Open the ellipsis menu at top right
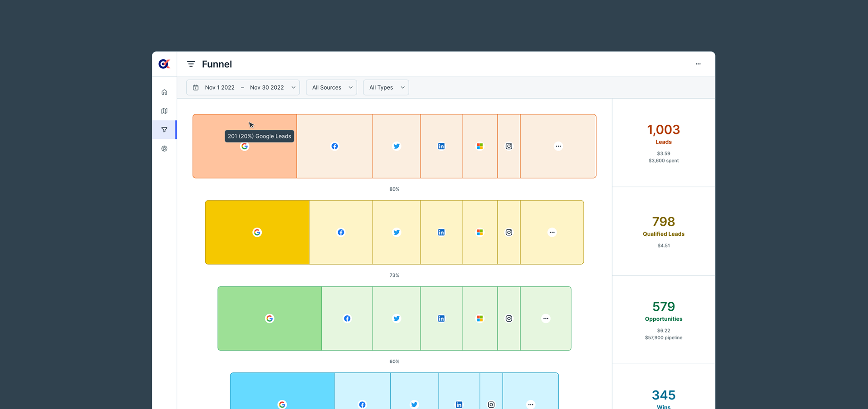 pos(698,64)
